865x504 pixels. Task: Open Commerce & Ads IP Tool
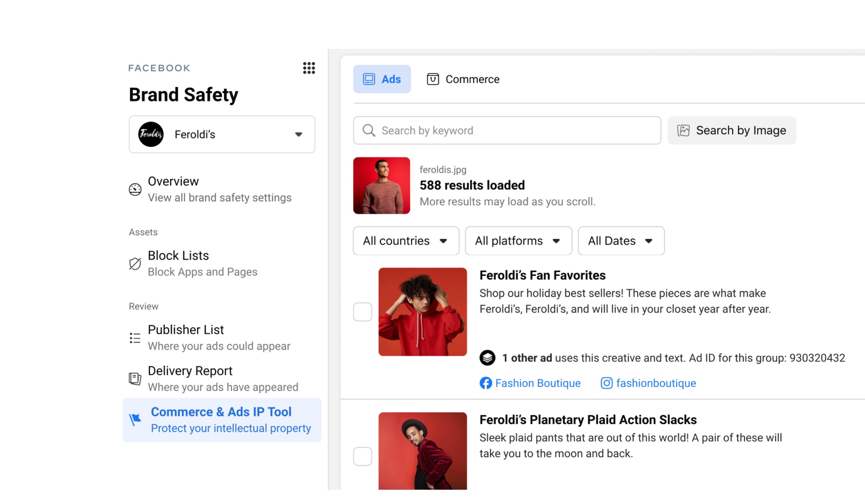[x=222, y=420]
